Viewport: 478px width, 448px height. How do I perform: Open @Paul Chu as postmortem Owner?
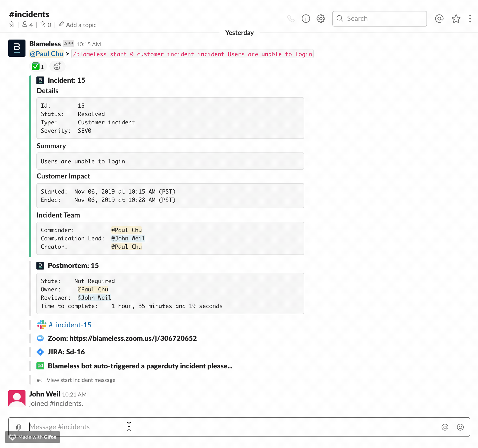coord(93,289)
